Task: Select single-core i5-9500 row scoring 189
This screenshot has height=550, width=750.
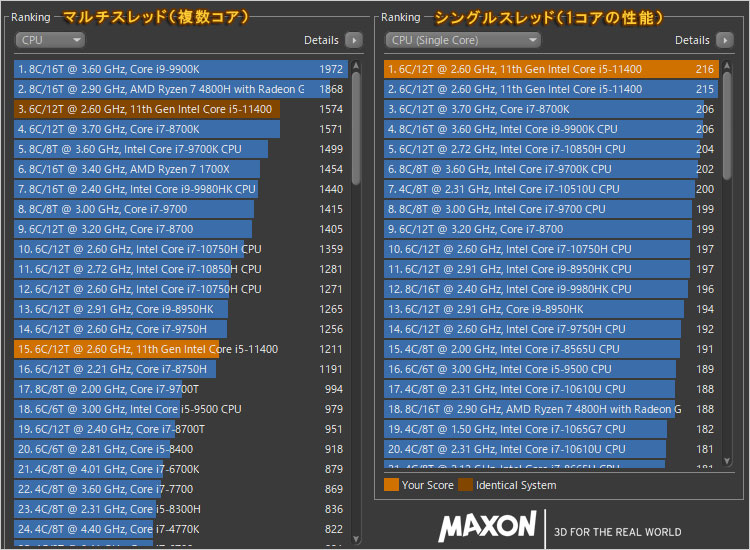Action: coord(551,369)
